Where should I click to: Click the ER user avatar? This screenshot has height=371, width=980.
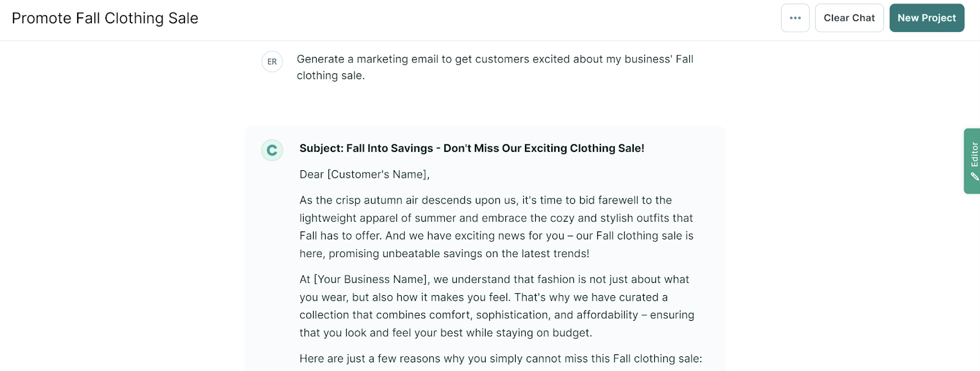click(272, 62)
